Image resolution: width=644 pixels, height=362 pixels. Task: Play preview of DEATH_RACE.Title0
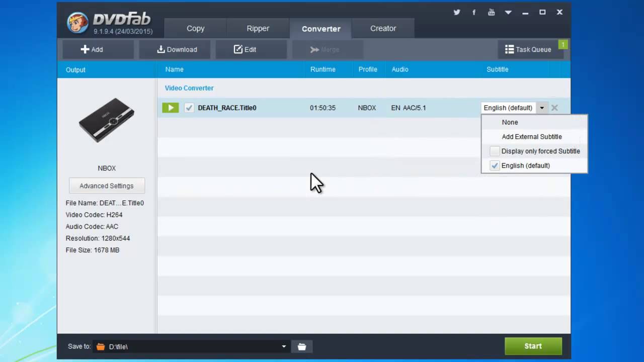[171, 108]
